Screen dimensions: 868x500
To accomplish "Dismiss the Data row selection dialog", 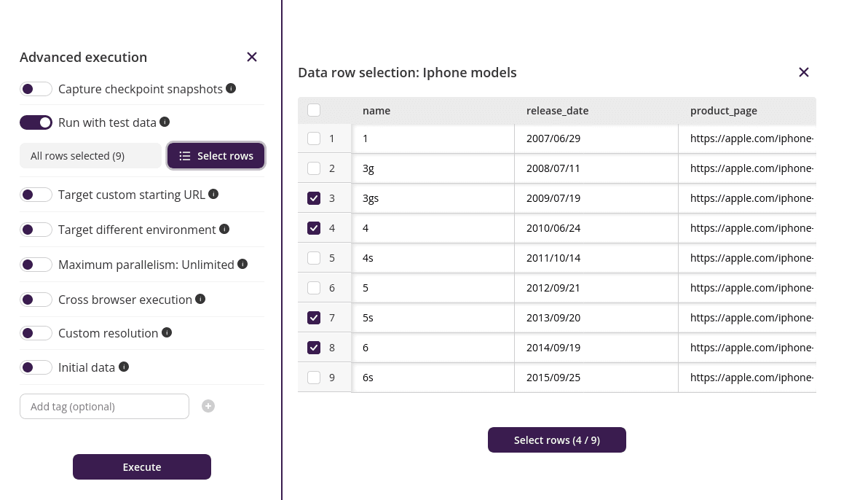I will (804, 72).
